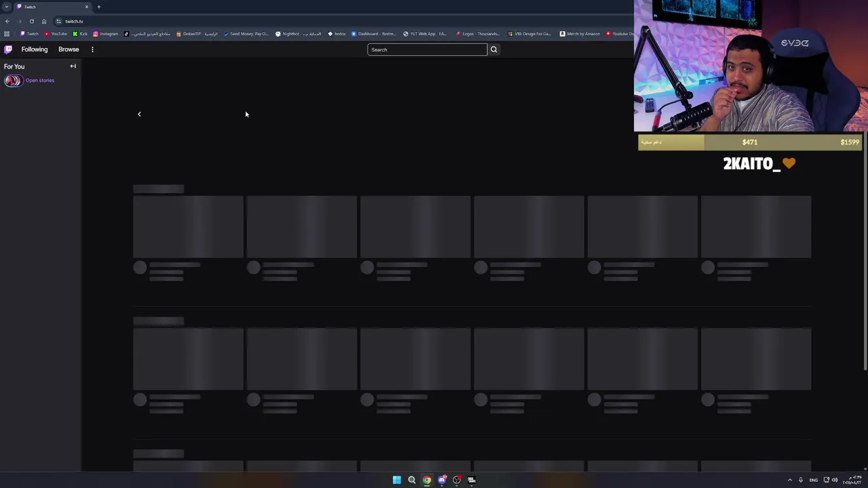Open the Call of Duty taskbar app
Screen dimensions: 868x488
[x=471, y=480]
